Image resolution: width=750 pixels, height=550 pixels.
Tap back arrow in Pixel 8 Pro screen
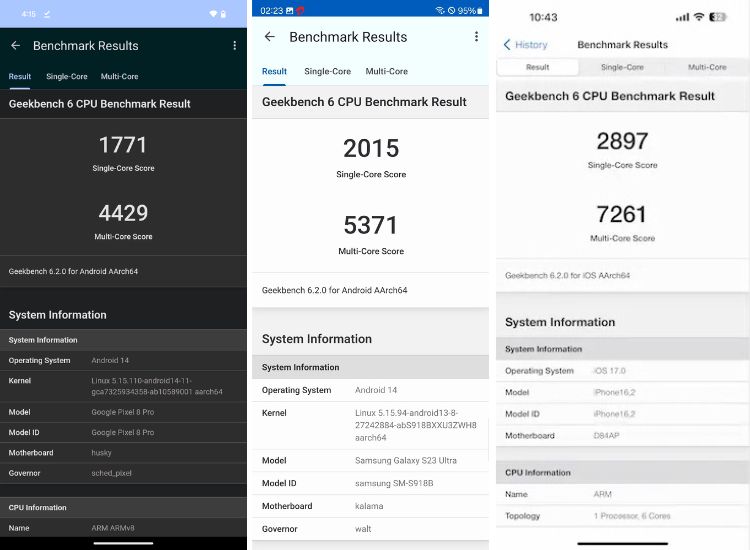pos(15,45)
